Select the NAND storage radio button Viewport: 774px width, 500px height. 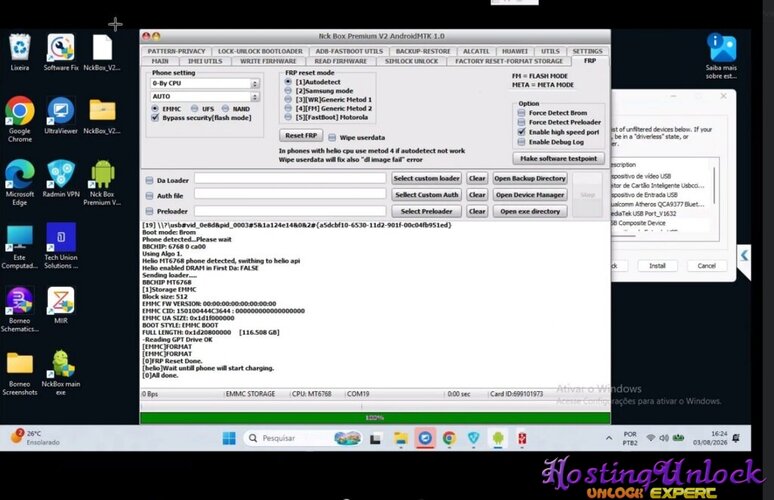tap(225, 109)
